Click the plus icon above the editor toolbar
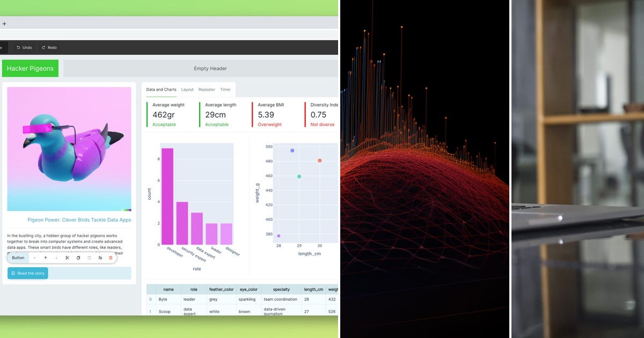644x338 pixels. [x=4, y=24]
